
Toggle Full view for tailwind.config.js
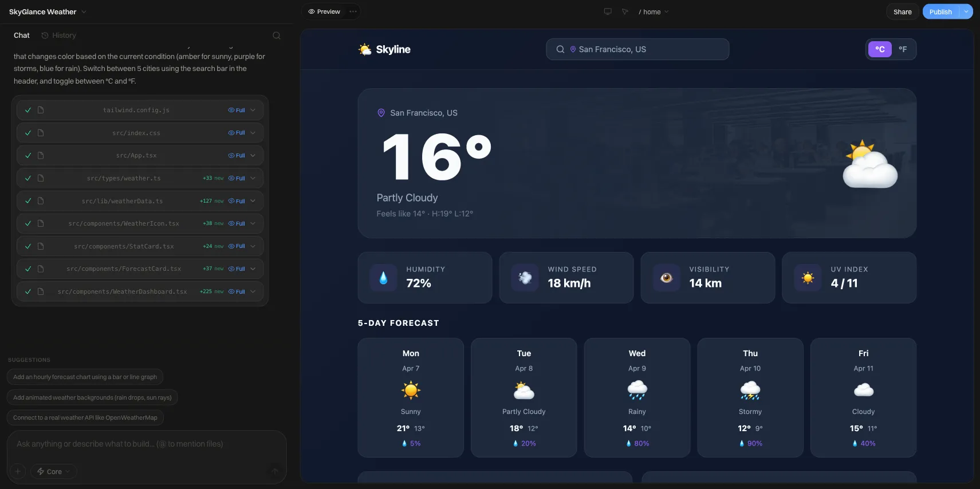pos(237,111)
